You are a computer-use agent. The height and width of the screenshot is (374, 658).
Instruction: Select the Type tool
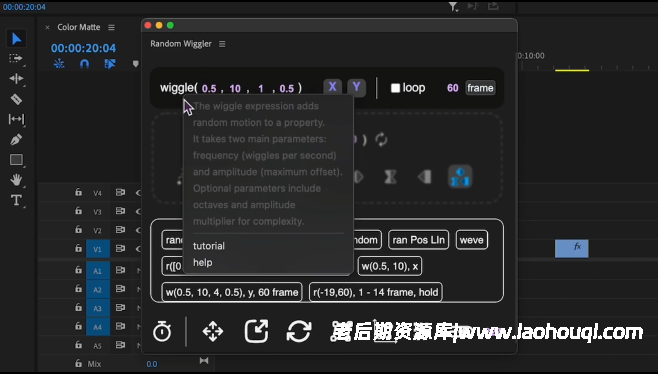16,200
